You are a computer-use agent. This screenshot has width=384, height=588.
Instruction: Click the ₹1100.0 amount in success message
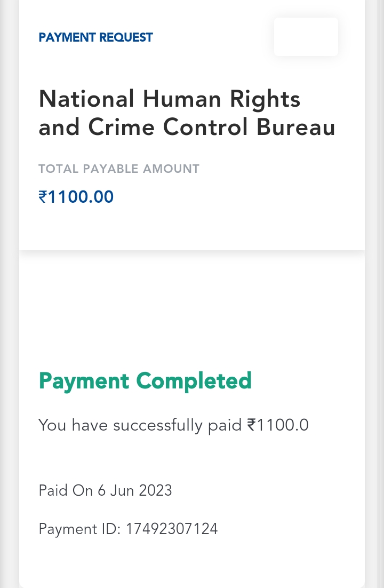tap(278, 425)
